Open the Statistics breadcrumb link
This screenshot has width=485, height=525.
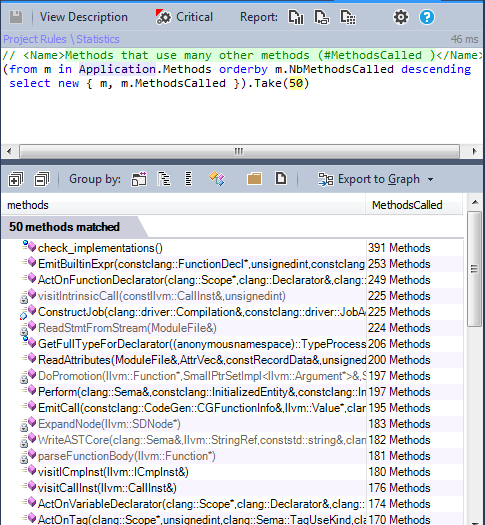click(x=98, y=39)
